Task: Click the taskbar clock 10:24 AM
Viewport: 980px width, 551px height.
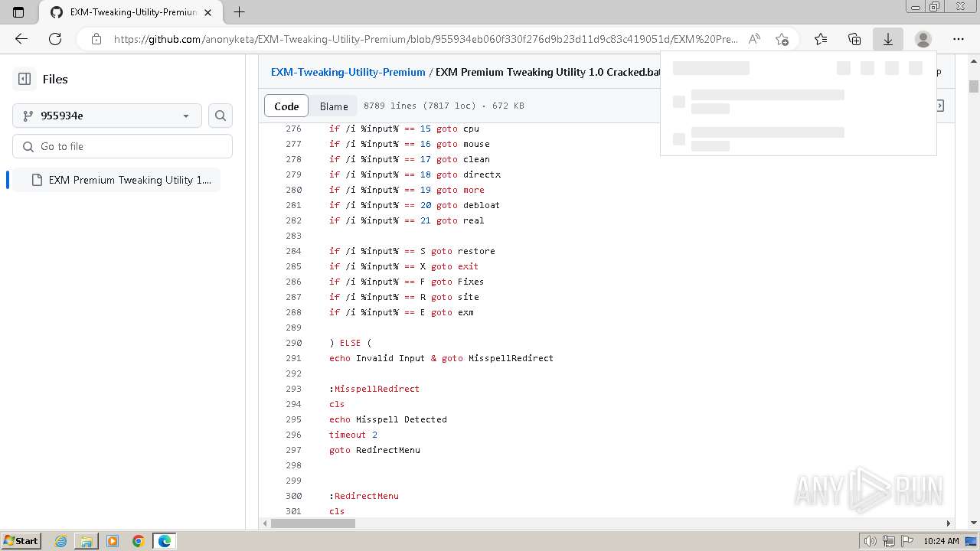Action: click(x=941, y=541)
